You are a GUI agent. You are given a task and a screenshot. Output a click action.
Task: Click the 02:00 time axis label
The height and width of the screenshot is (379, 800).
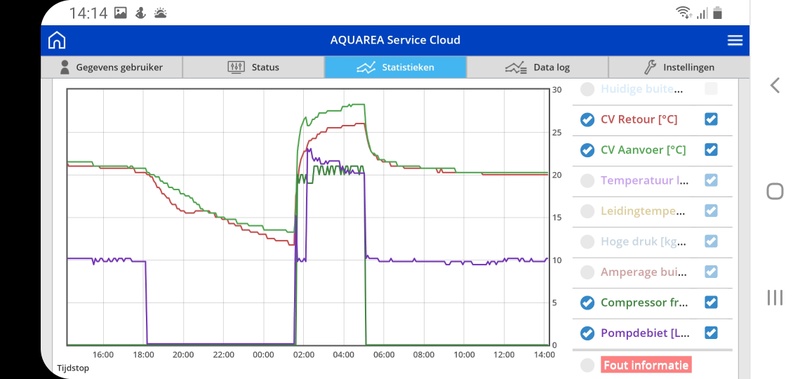304,355
